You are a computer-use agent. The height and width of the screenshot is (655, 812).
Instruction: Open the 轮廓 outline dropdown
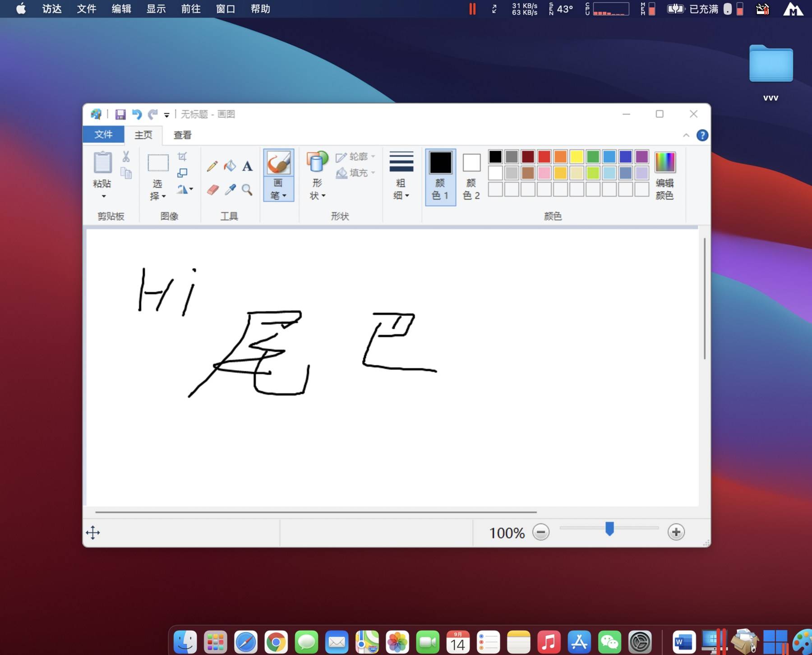356,157
